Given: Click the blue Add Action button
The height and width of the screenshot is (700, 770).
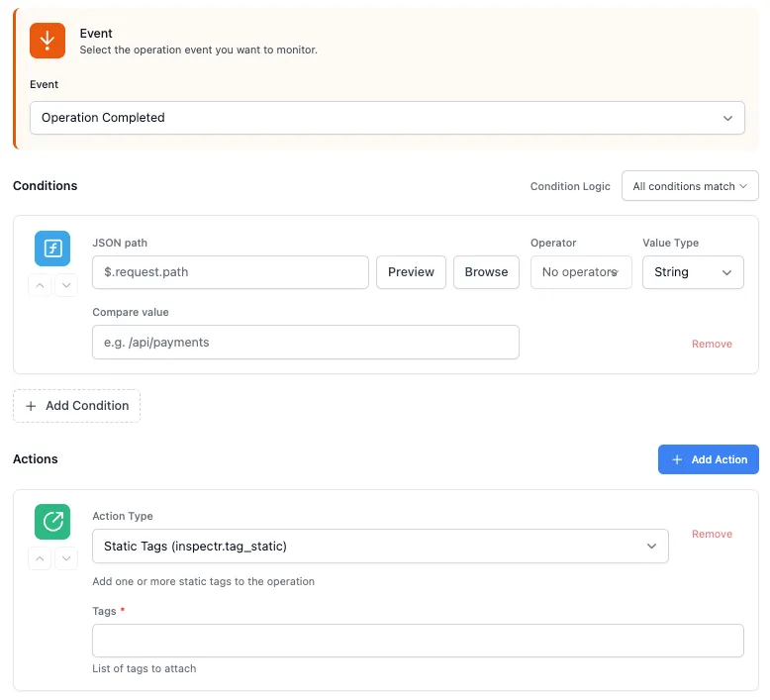Looking at the screenshot, I should click(708, 459).
